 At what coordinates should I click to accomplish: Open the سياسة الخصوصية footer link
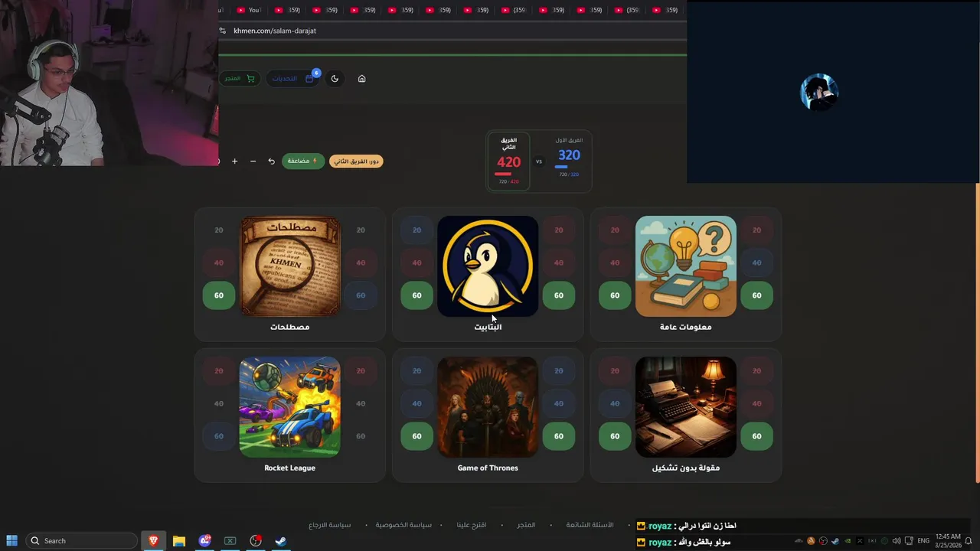click(x=403, y=525)
